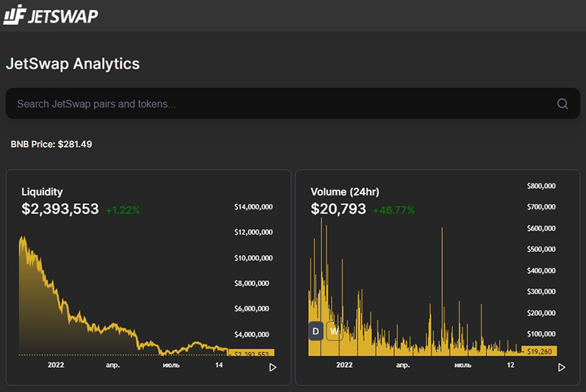The width and height of the screenshot is (586, 392).
Task: Click the $200,000 axis label in Volume chart
Action: click(x=541, y=313)
